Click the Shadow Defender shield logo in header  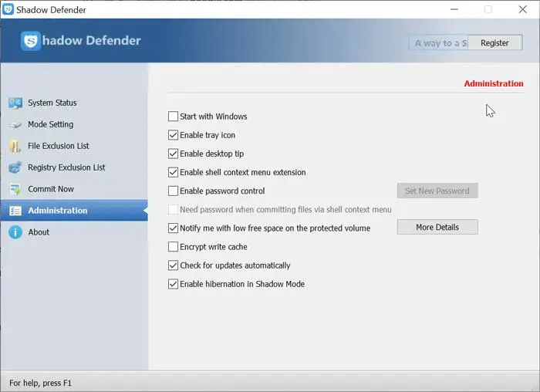pos(30,41)
